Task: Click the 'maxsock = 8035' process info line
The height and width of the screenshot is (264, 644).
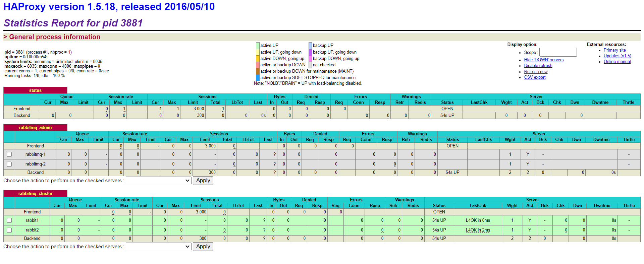Action: 52,66
